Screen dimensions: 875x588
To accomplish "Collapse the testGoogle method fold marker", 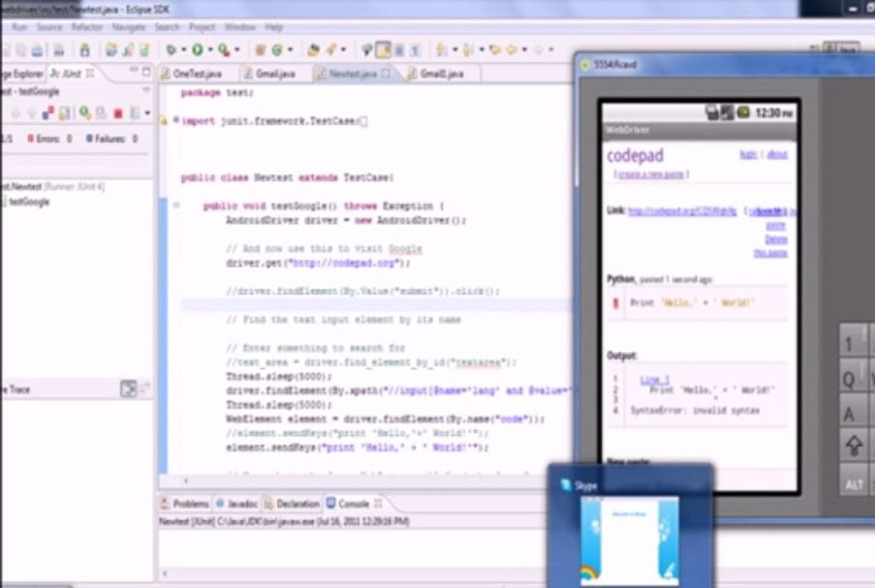I will click(x=176, y=205).
